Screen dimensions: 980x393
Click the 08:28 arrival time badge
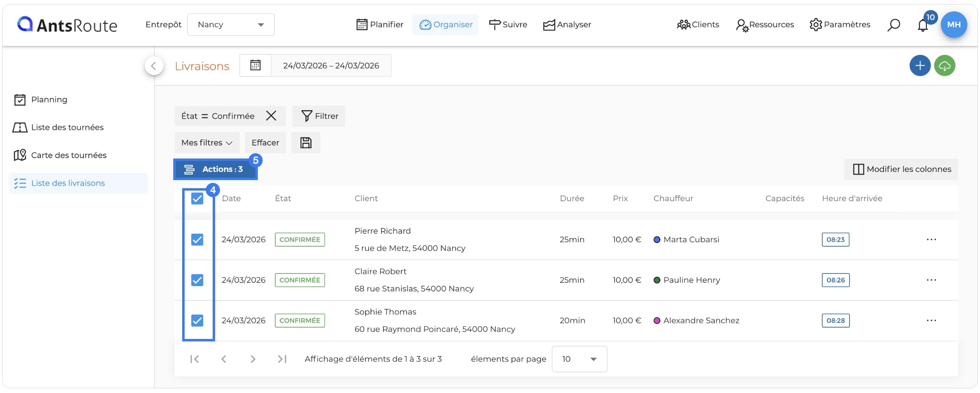[836, 321]
